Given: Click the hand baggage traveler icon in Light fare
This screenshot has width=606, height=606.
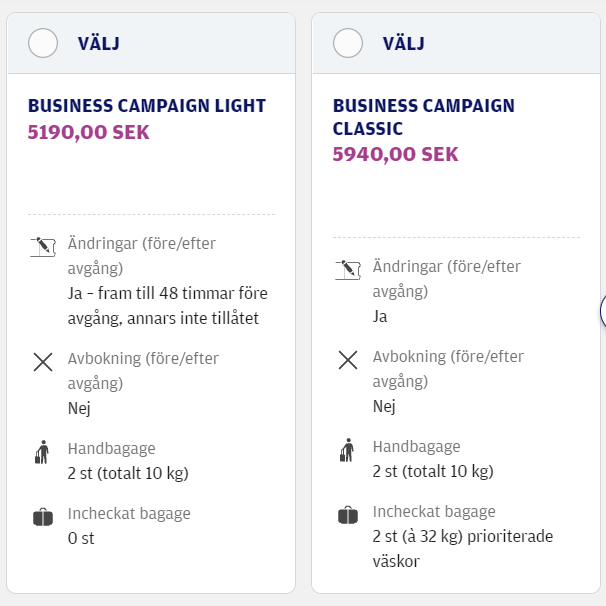Looking at the screenshot, I should click(41, 452).
